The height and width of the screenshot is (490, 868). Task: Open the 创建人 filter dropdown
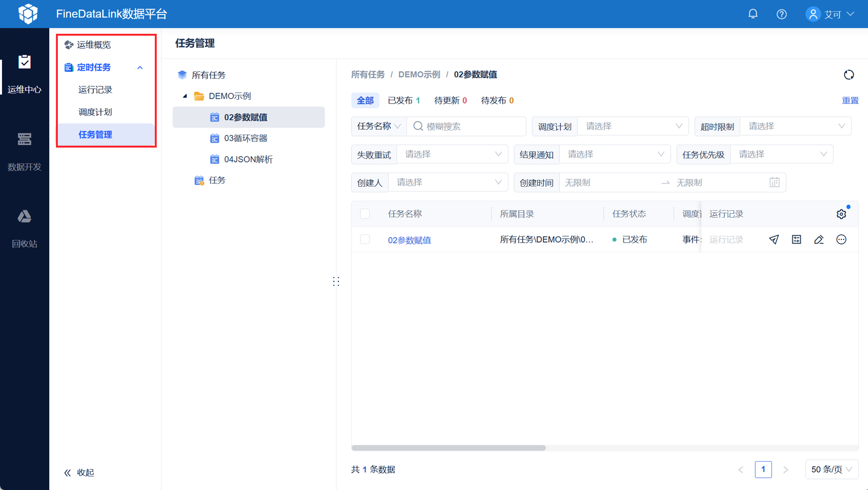click(448, 182)
